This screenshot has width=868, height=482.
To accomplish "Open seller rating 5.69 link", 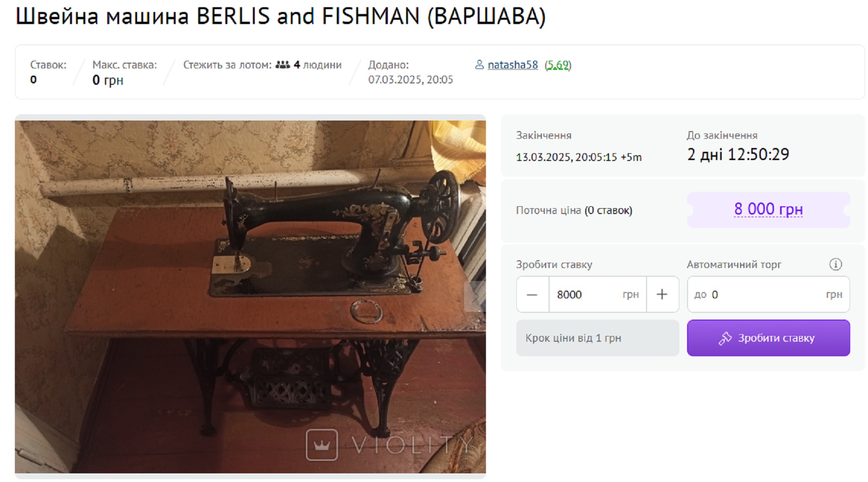I will pyautogui.click(x=558, y=65).
